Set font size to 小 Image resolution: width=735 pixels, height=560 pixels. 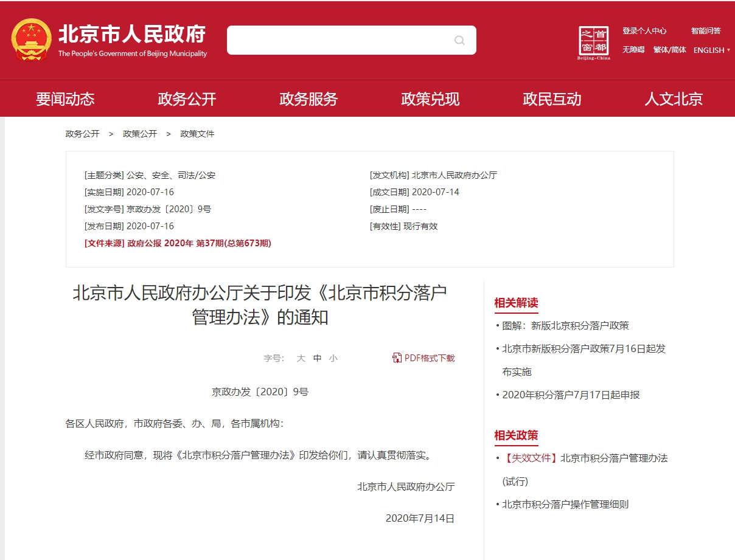coord(333,358)
